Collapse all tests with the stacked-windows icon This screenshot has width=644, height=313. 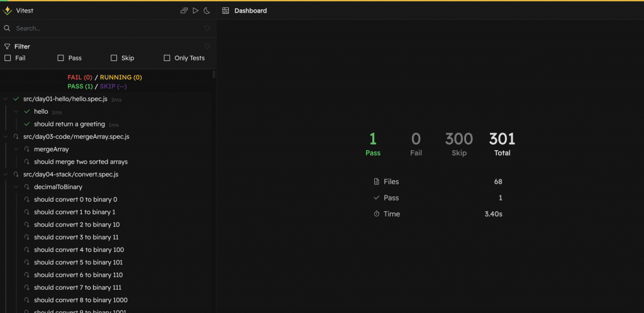tap(184, 11)
